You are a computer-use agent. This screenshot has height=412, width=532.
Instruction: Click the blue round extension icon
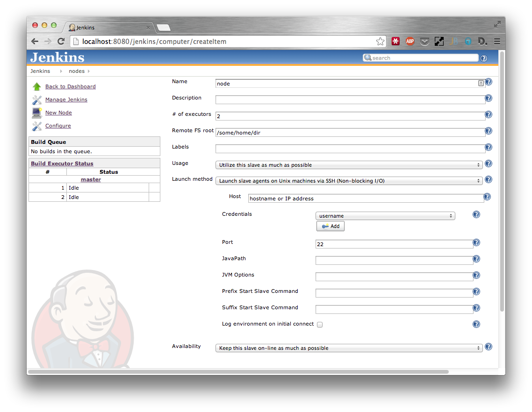[x=468, y=42]
